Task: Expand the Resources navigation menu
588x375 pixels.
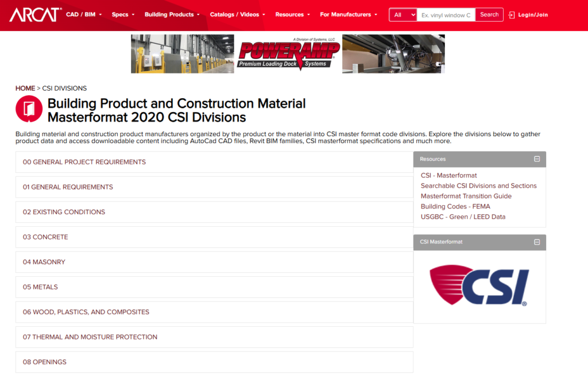Action: click(292, 14)
